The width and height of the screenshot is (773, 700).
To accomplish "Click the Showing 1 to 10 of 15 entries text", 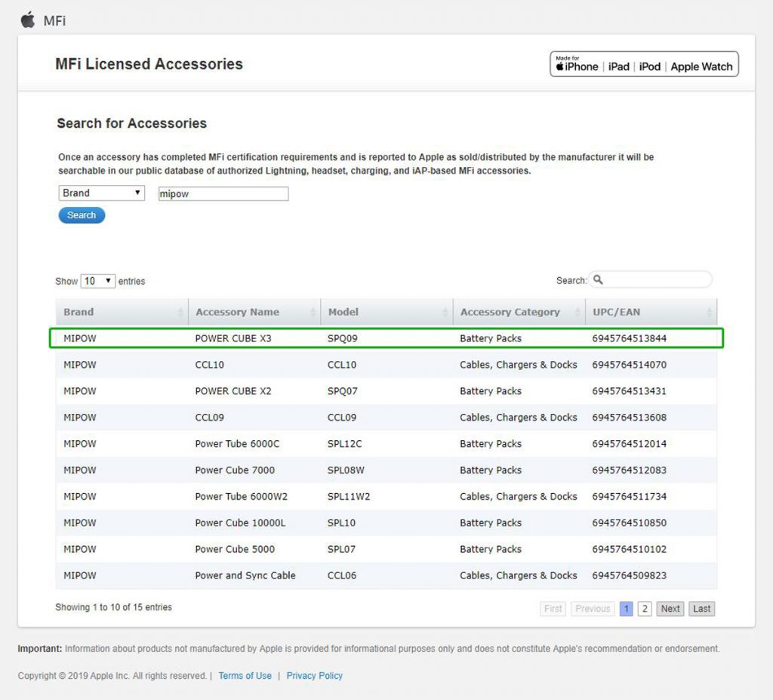I will tap(113, 607).
